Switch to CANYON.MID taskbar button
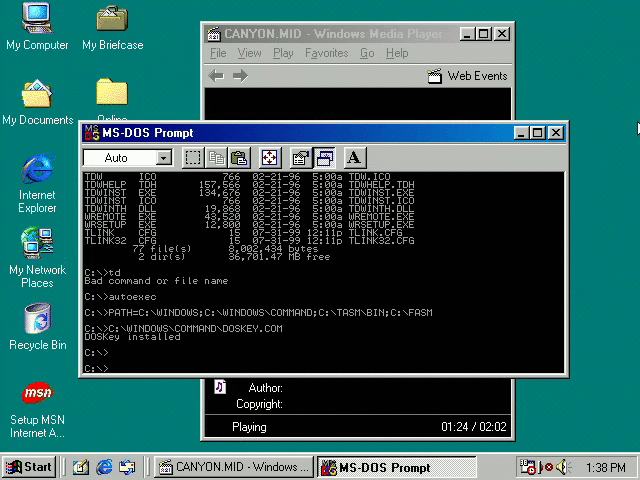Screen dimensions: 640x480 click(x=233, y=467)
